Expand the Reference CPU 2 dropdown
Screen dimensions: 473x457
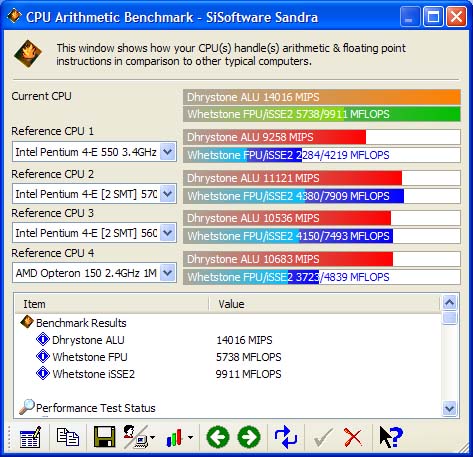168,194
